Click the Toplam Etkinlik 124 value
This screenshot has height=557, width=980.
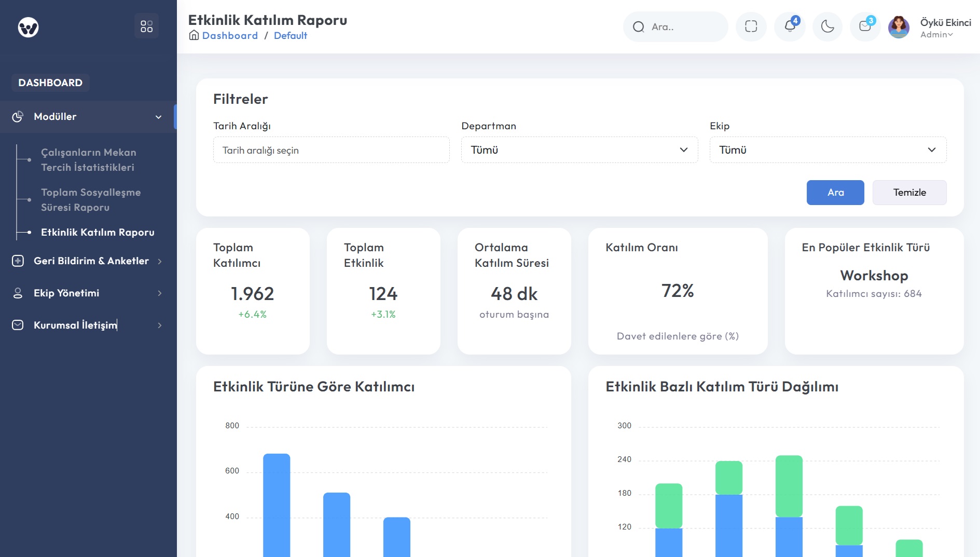(x=383, y=294)
